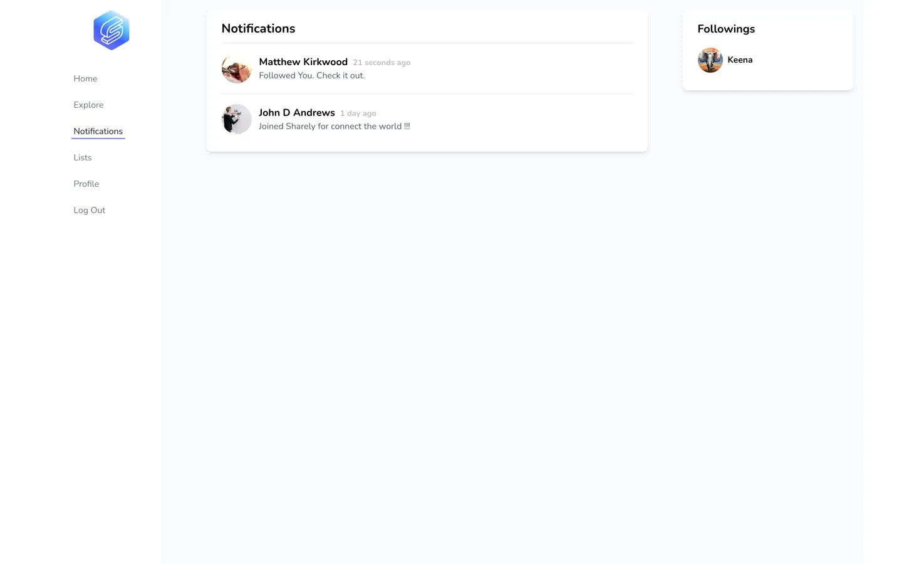Image resolution: width=924 pixels, height=564 pixels.
Task: Go to the Home page
Action: click(x=85, y=78)
